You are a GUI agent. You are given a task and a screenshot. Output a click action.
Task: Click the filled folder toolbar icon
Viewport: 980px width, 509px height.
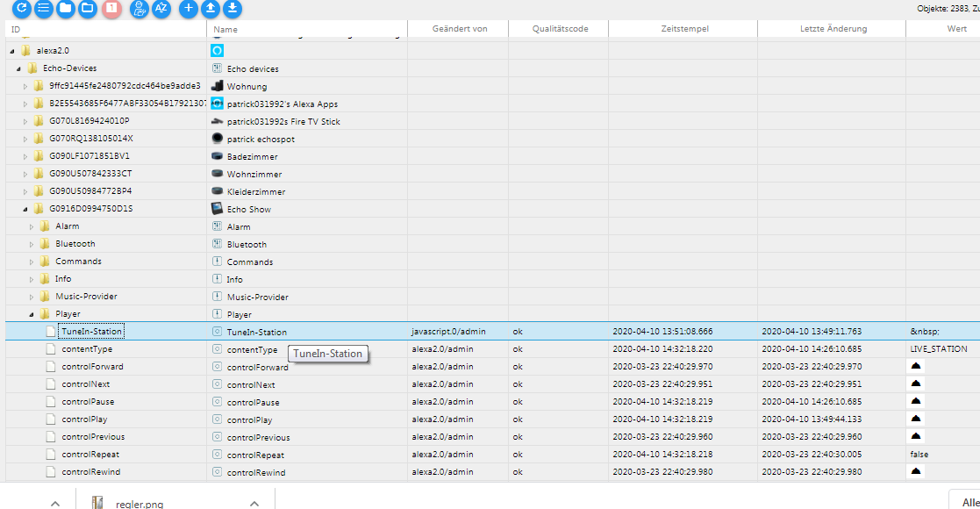(x=66, y=8)
